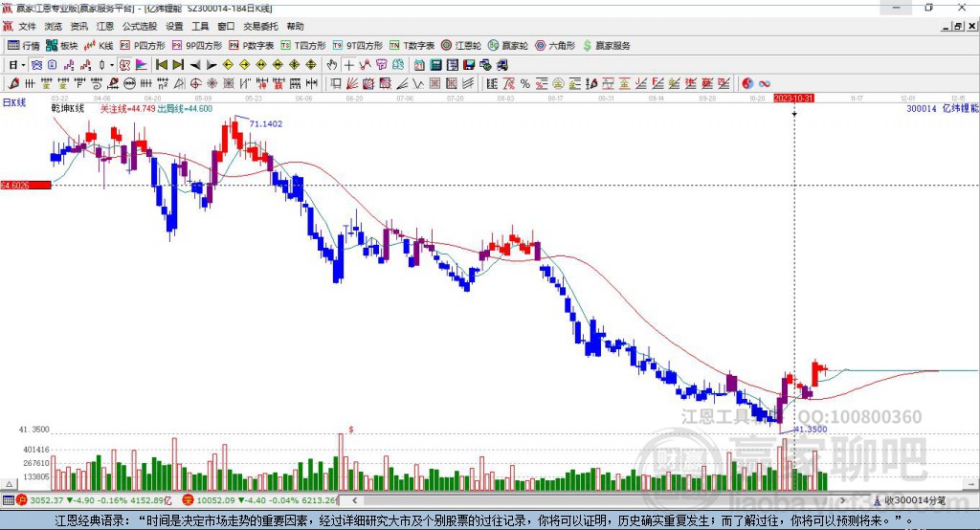Open the 9T四方形 tool

pyautogui.click(x=358, y=46)
